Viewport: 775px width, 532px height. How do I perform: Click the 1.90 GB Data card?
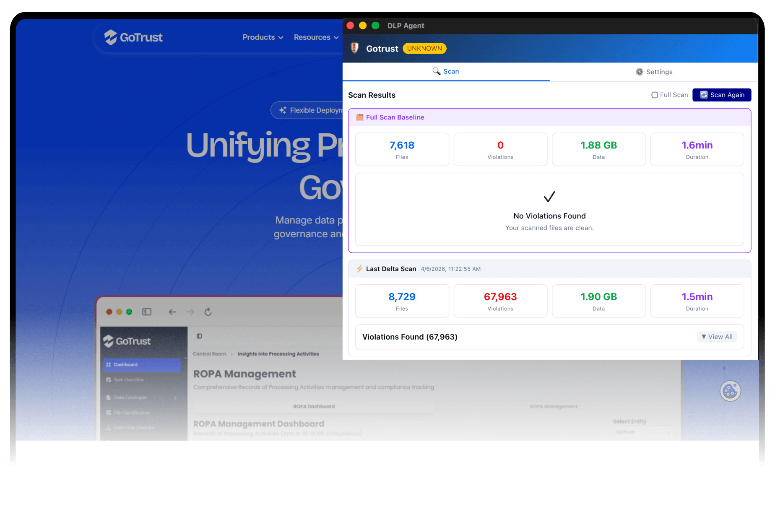(598, 301)
